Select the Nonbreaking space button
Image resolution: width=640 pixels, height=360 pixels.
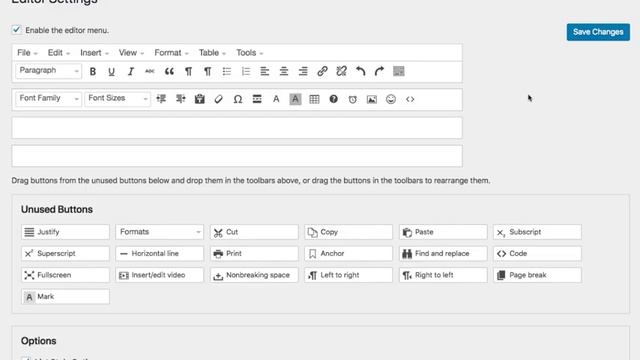point(254,275)
